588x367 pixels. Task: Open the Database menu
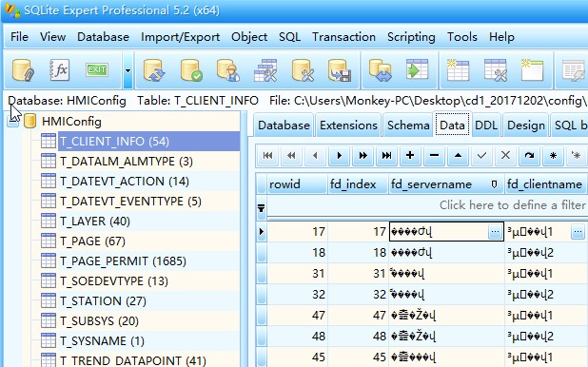click(103, 37)
